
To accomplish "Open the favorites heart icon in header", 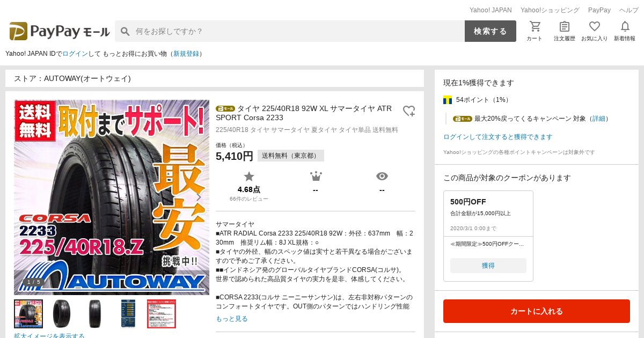I will click(595, 26).
